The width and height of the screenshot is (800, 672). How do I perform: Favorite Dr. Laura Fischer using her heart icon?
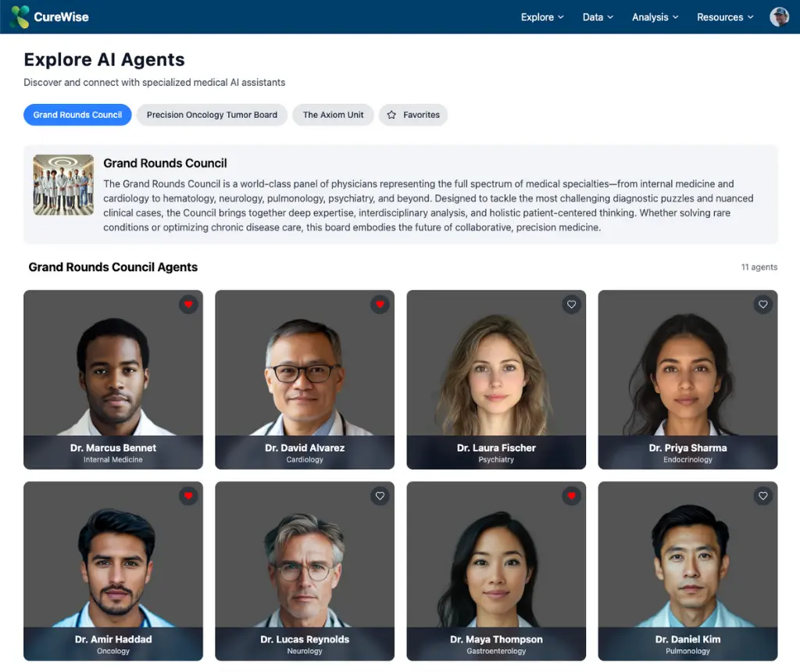click(571, 304)
